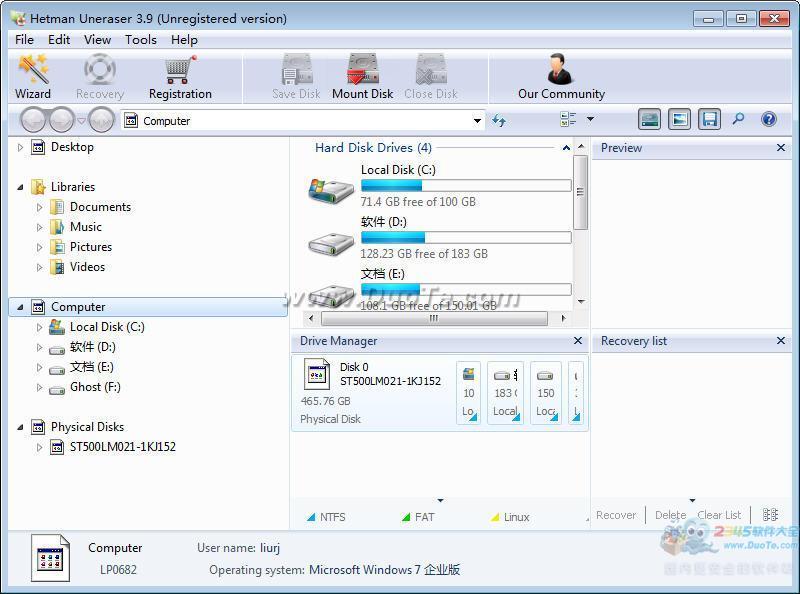The image size is (800, 594).
Task: Expand the ST500LM021-1KJ152 tree node
Action: [x=40, y=447]
